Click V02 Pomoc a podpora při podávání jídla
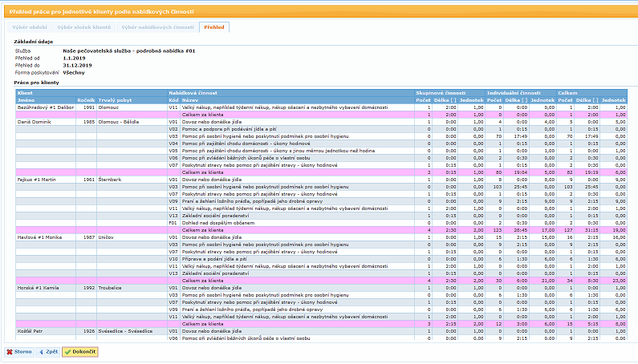Screen dimensions: 638x364 (322, 129)
